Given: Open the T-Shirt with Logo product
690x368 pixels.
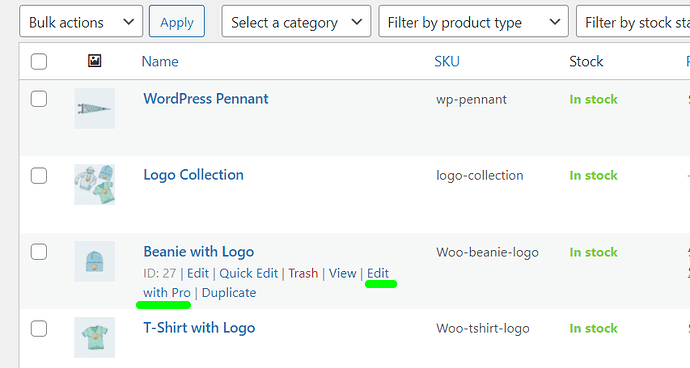Looking at the screenshot, I should click(x=199, y=328).
